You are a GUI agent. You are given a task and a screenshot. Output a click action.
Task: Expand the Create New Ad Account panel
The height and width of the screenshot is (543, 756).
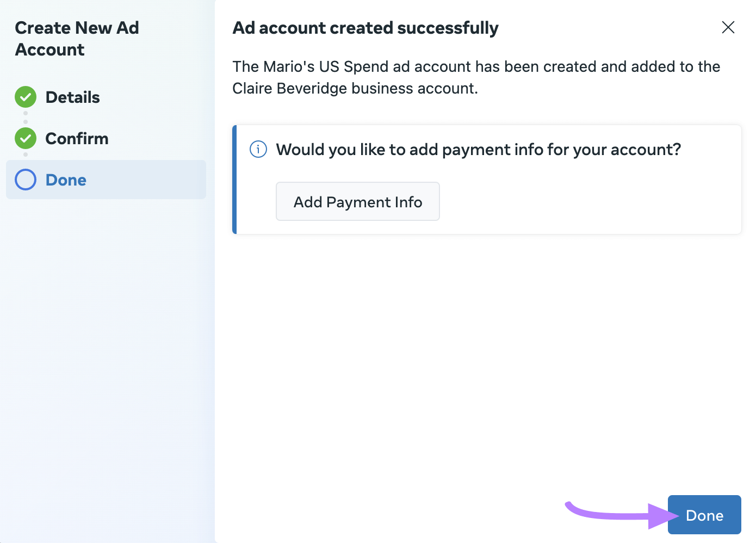(x=77, y=38)
